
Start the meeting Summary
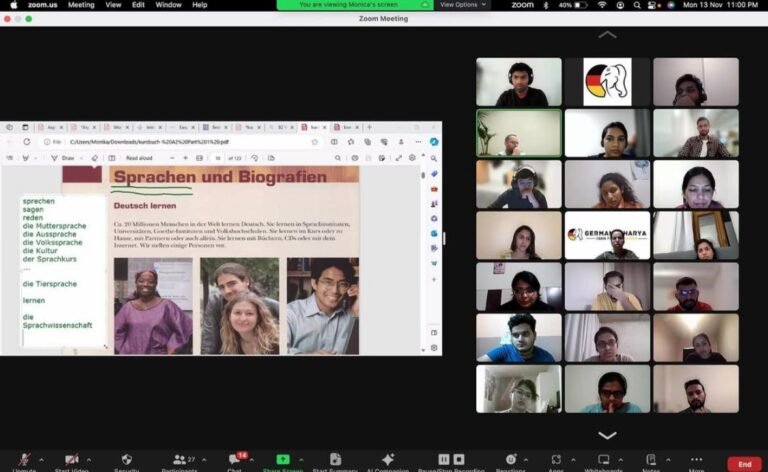point(335,459)
